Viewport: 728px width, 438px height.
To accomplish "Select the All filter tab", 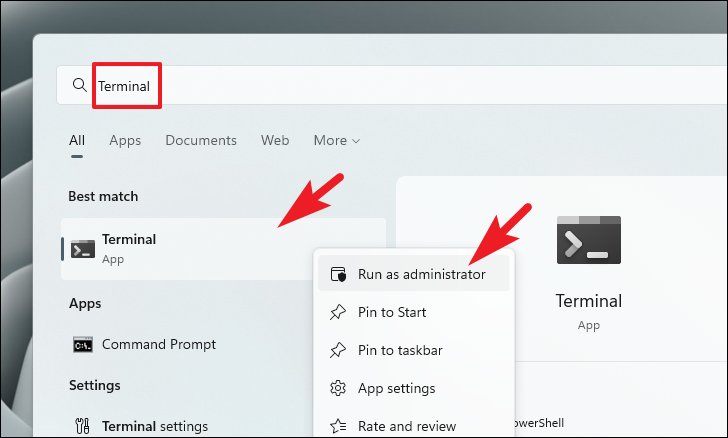I will (77, 140).
